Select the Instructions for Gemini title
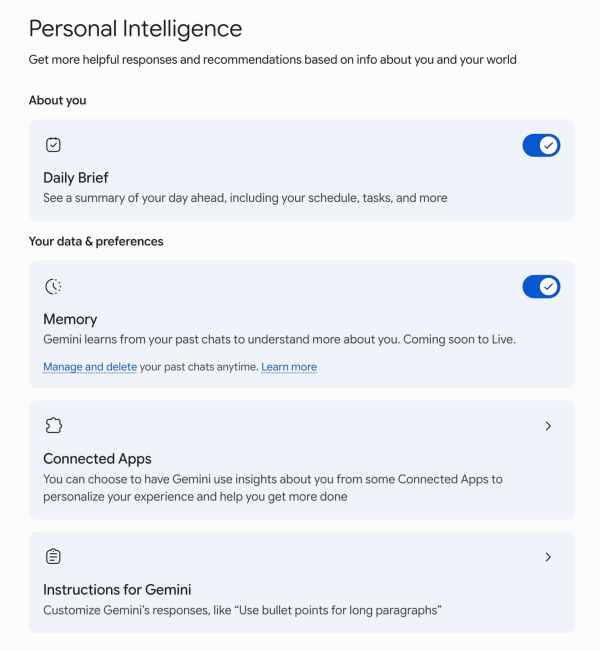 (x=117, y=590)
